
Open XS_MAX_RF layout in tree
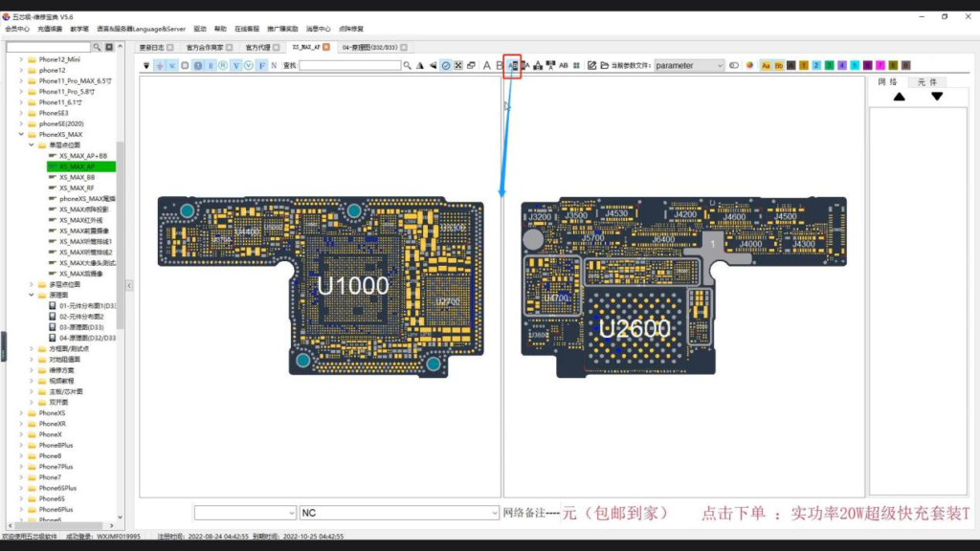(77, 188)
